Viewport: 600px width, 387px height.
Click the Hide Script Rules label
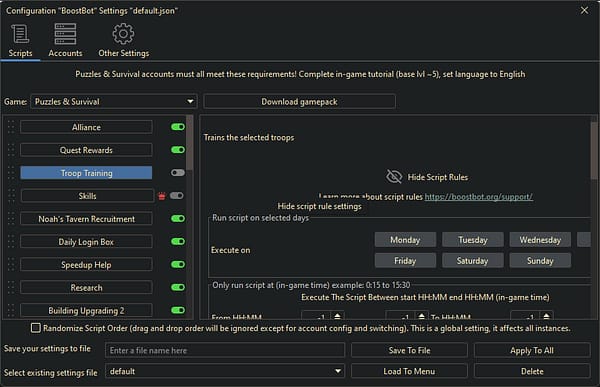438,177
